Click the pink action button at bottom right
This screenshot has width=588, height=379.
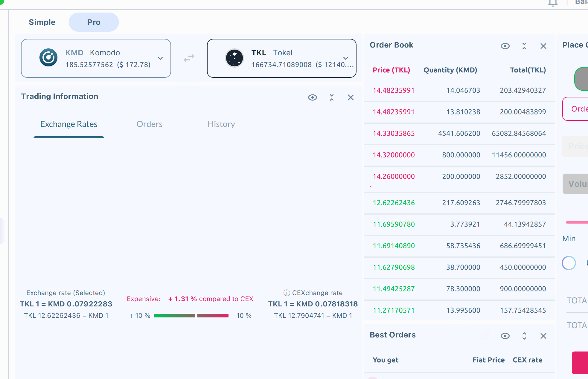[580, 363]
